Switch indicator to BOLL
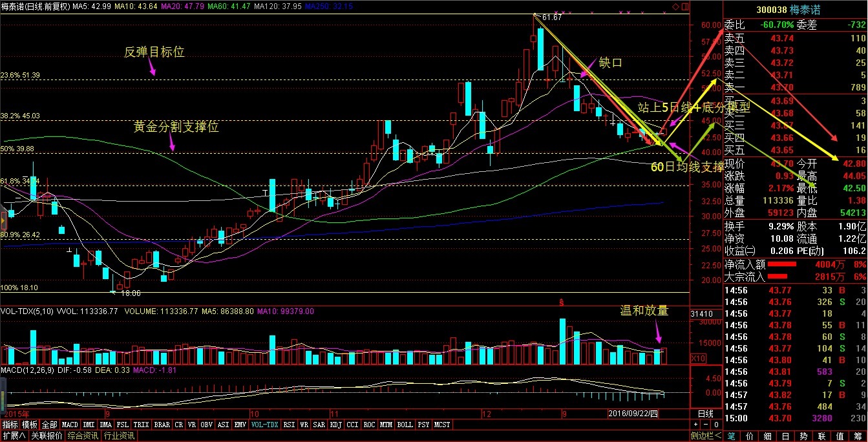The height and width of the screenshot is (442, 868). coord(405,425)
